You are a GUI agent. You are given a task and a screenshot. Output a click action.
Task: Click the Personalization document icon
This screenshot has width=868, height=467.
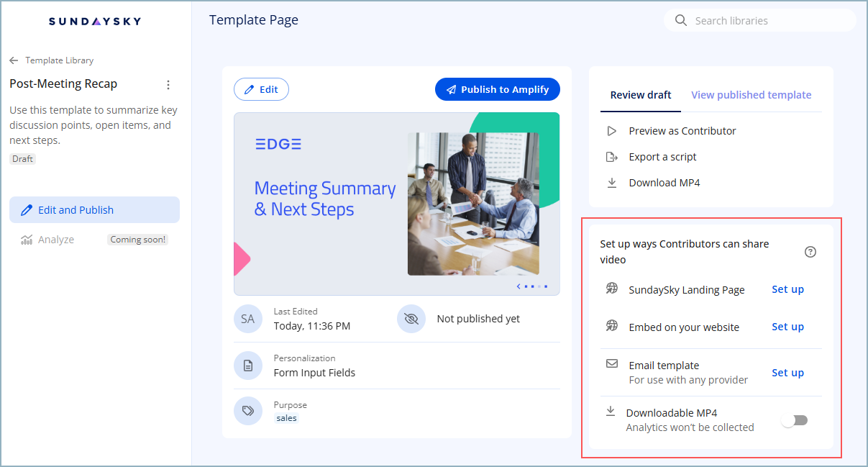click(x=248, y=366)
